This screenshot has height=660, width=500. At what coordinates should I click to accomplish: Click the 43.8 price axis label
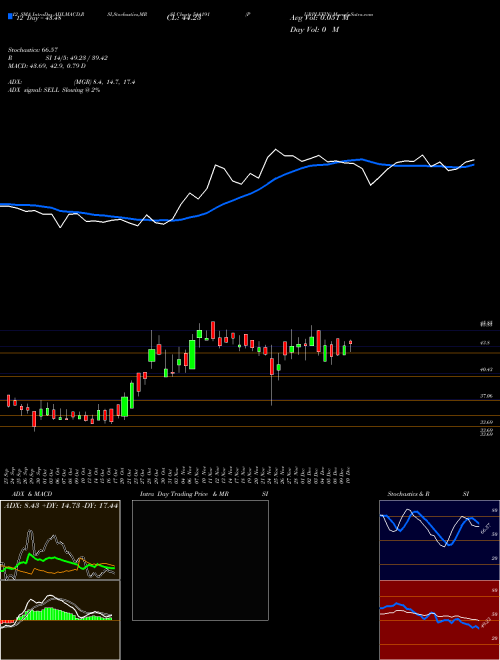click(x=485, y=343)
